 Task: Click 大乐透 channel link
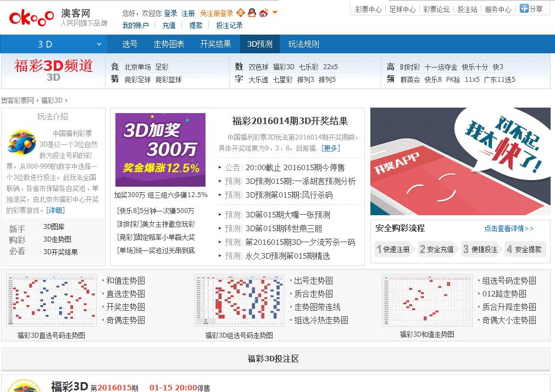tap(258, 80)
